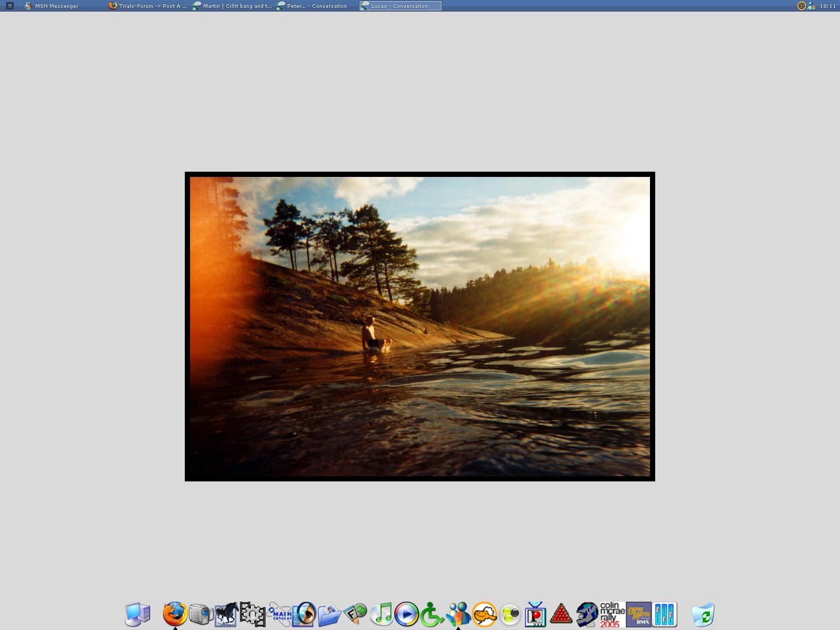Launch the FlashFXP dock icon
This screenshot has width=840, height=630.
tap(355, 614)
